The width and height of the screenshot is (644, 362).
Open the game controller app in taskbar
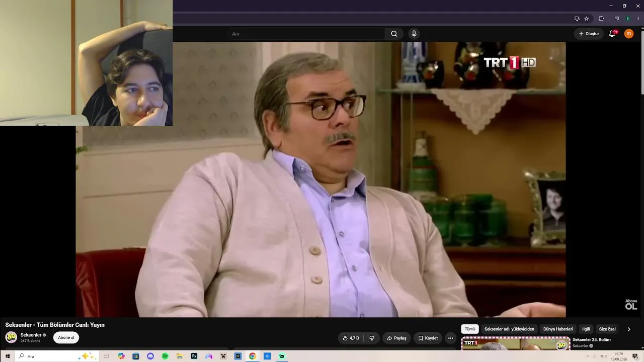(209, 356)
